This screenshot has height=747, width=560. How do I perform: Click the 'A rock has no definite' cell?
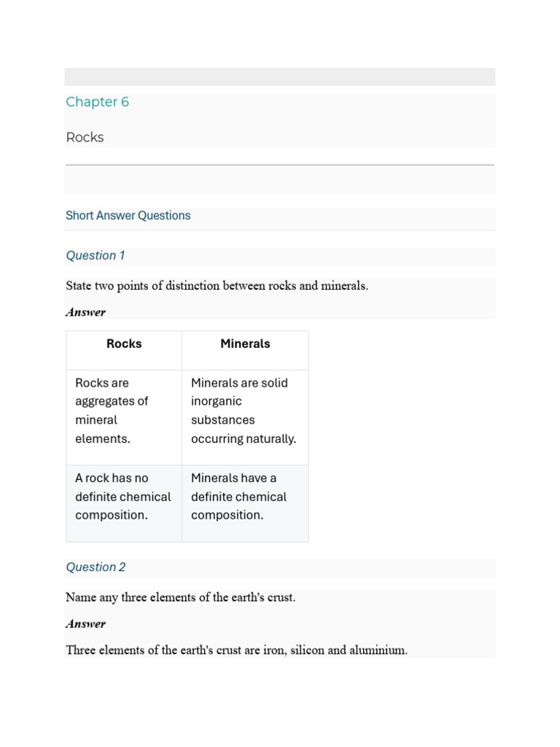pyautogui.click(x=124, y=503)
